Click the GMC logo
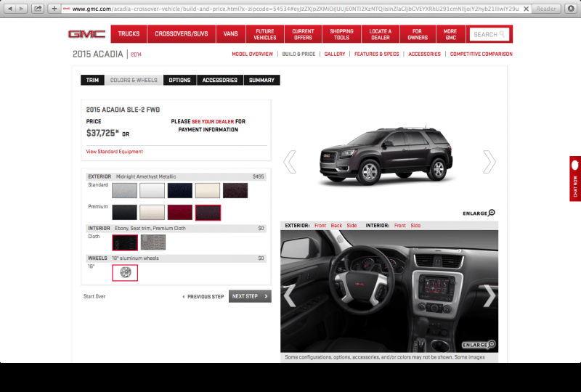581x392 pixels. pos(86,34)
